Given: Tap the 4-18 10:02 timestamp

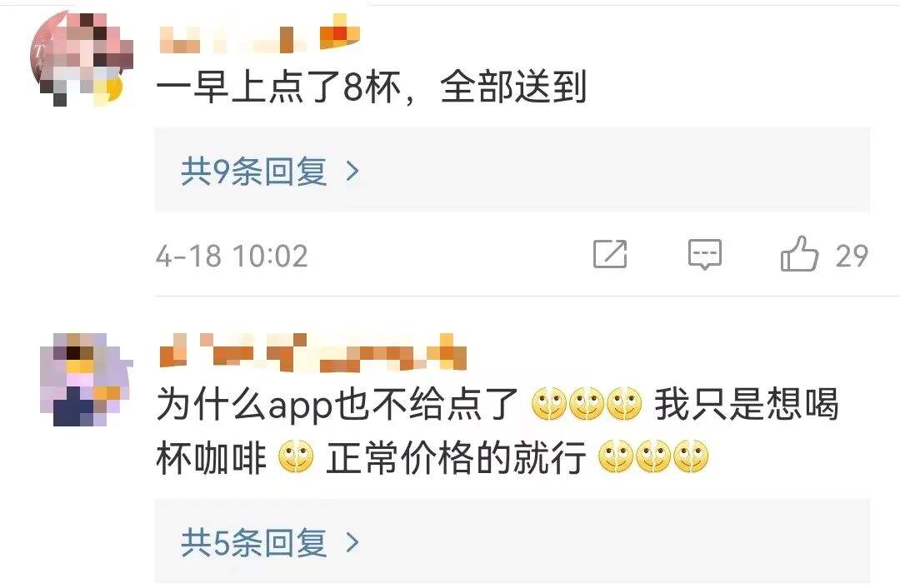Looking at the screenshot, I should coord(232,256).
